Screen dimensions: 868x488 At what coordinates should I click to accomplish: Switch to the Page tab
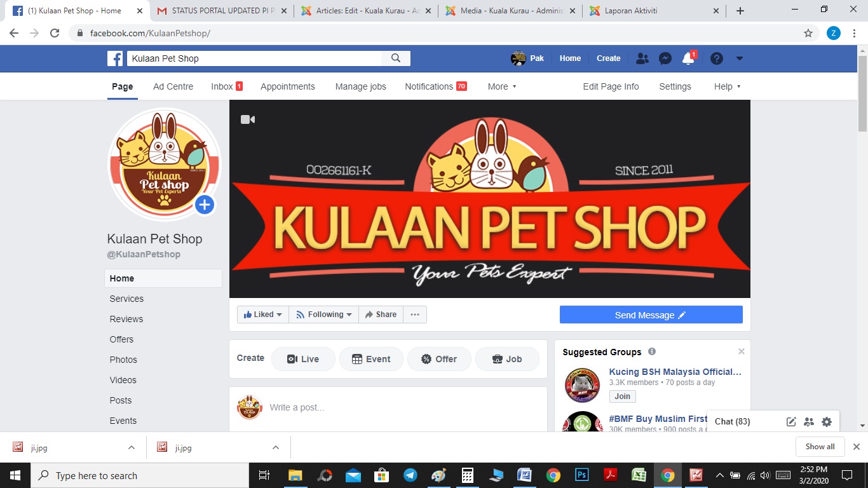tap(123, 86)
